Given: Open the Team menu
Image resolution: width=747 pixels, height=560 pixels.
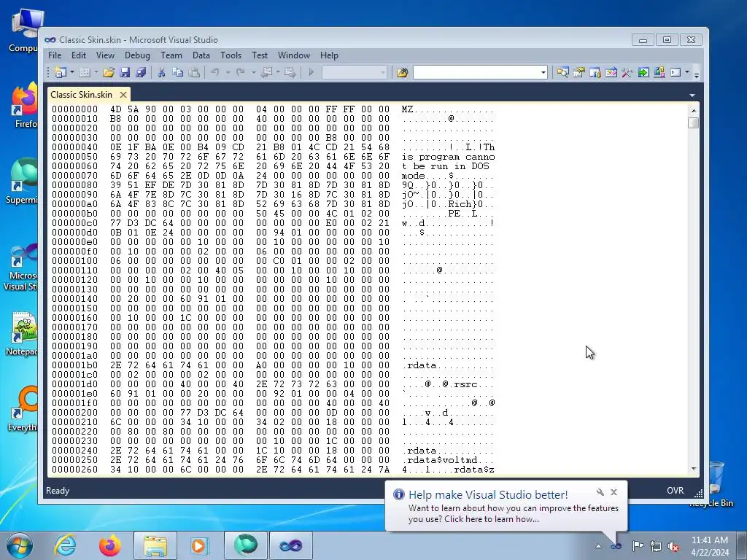Looking at the screenshot, I should (171, 55).
